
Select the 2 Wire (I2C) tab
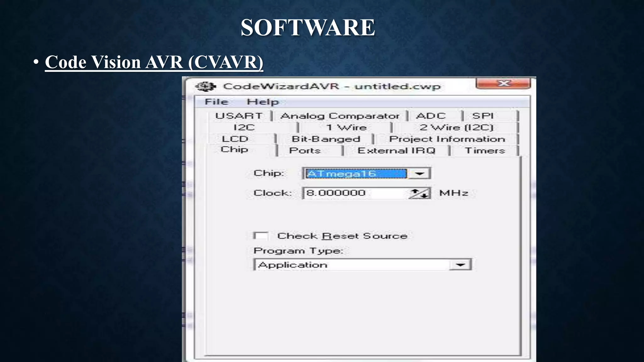pyautogui.click(x=457, y=127)
